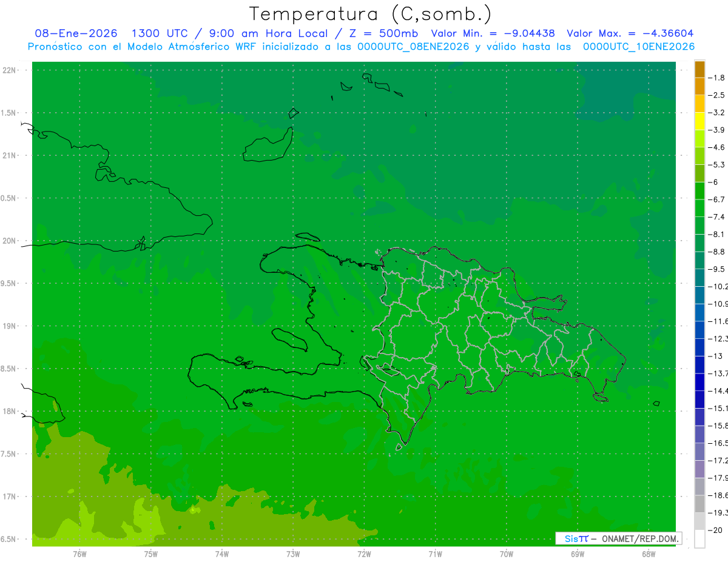This screenshot has height=562, width=728.
Task: Click the "18N" latitude axis label
Action: pyautogui.click(x=9, y=411)
